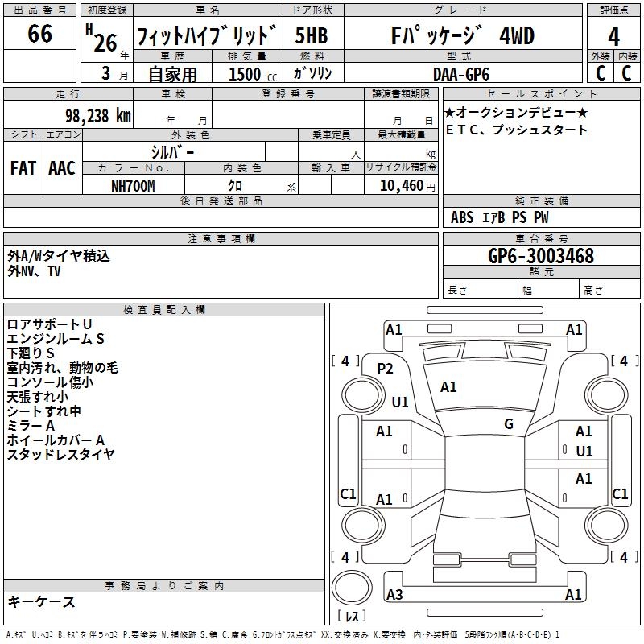
Task: Select the interior color クロ
Action: [x=235, y=186]
